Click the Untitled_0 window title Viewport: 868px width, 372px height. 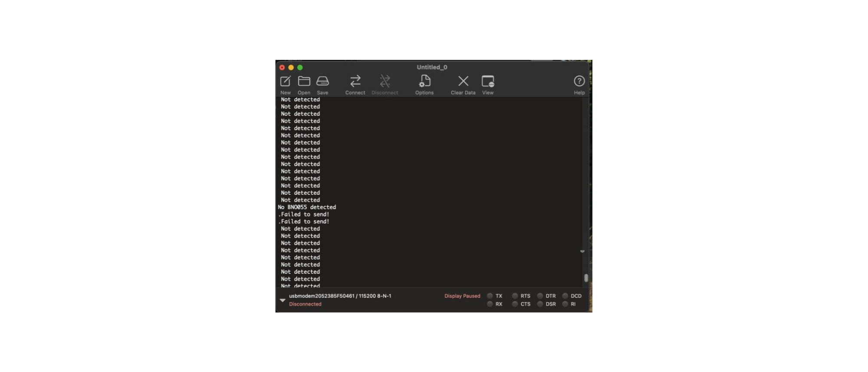coord(432,67)
